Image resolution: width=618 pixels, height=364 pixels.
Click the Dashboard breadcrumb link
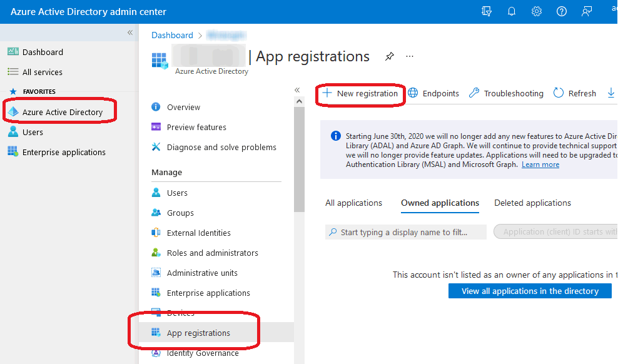(x=172, y=36)
